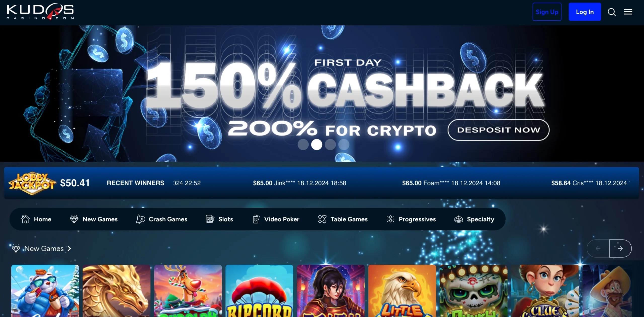The image size is (644, 317).
Task: Click the Log In button
Action: (x=585, y=12)
